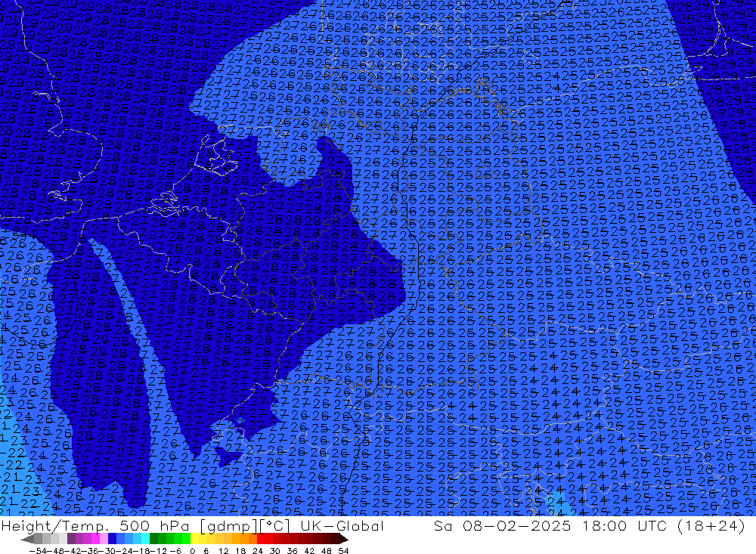Click the '-18' legend scale label

click(141, 551)
